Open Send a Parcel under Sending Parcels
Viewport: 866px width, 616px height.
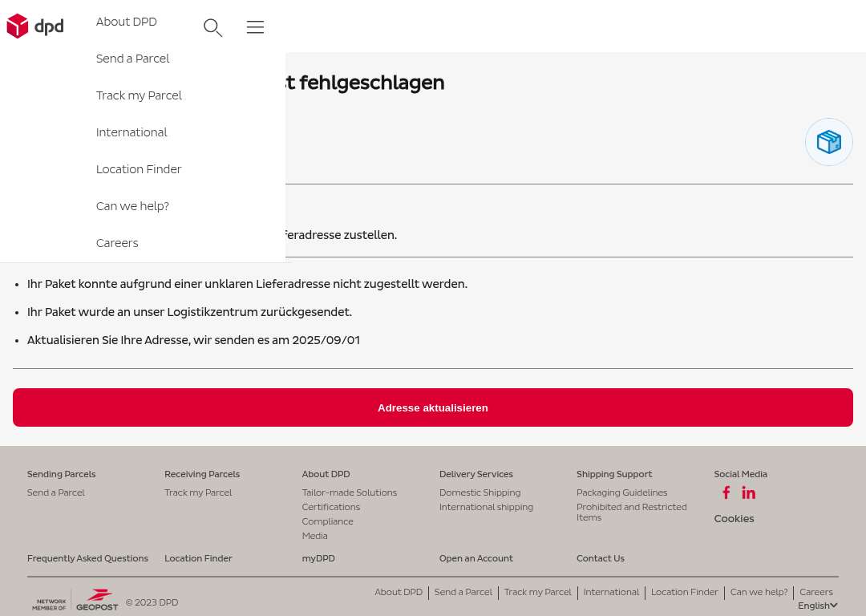pos(56,492)
